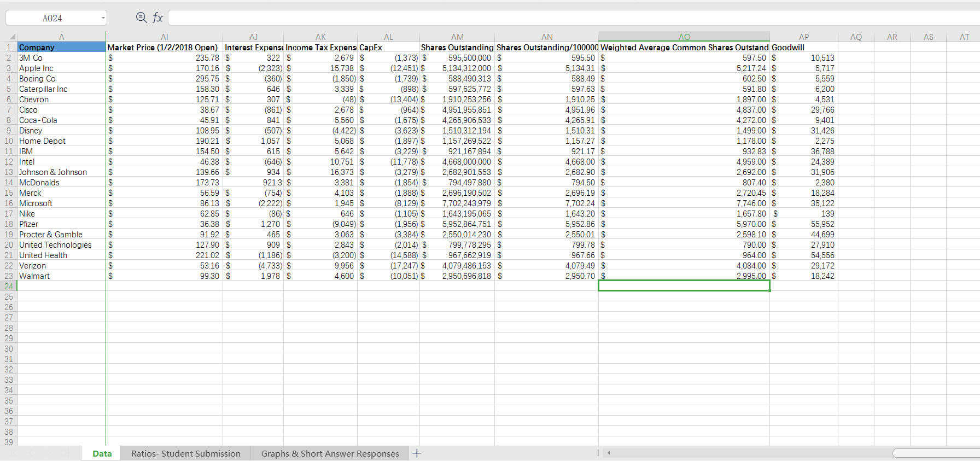Add a new sheet with plus icon
The height and width of the screenshot is (461, 980).
point(417,453)
